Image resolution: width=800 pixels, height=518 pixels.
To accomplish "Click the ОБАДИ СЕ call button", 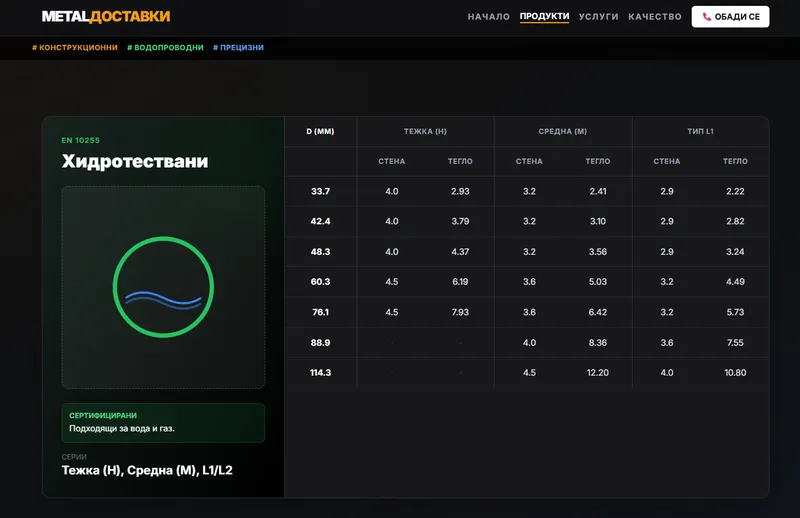I will pyautogui.click(x=730, y=17).
